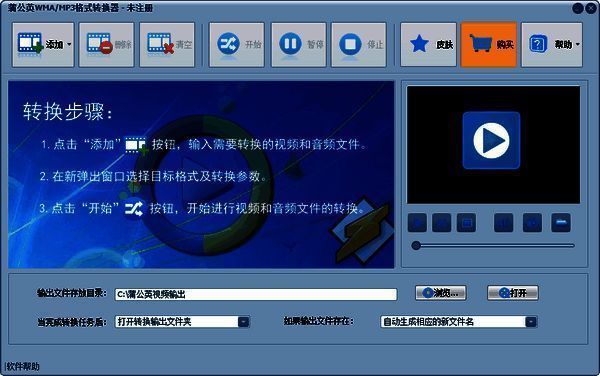The height and width of the screenshot is (376, 600).
Task: Click the output directory field C:\蒲公英视频输出
Action: tap(256, 294)
